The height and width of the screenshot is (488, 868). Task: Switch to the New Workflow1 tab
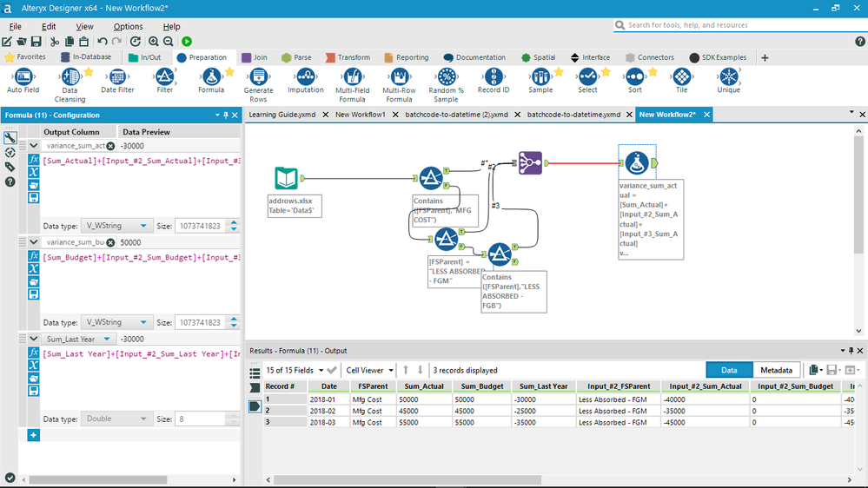point(361,115)
